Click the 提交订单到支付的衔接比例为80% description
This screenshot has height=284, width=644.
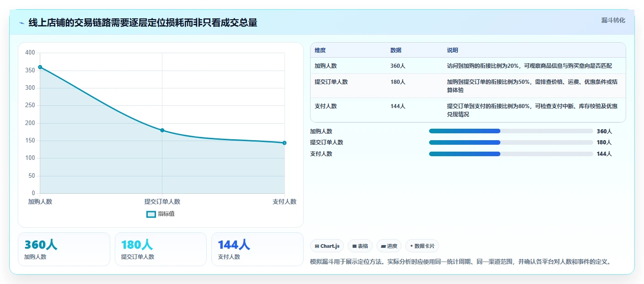pyautogui.click(x=532, y=110)
